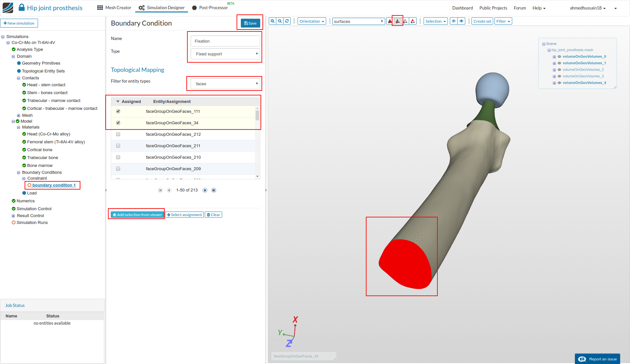Click the zoom in viewer icon
630x364 pixels.
pyautogui.click(x=272, y=21)
